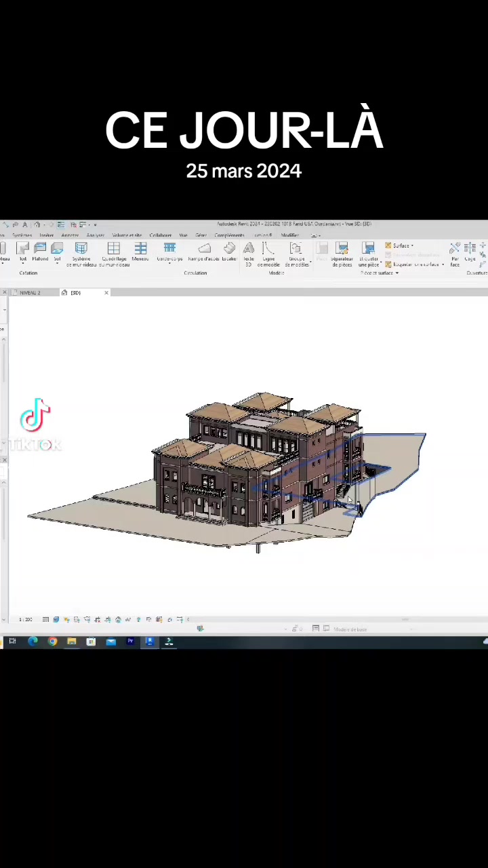Open the Analyser ribbon tab
Image resolution: width=488 pixels, height=868 pixels.
(96, 235)
